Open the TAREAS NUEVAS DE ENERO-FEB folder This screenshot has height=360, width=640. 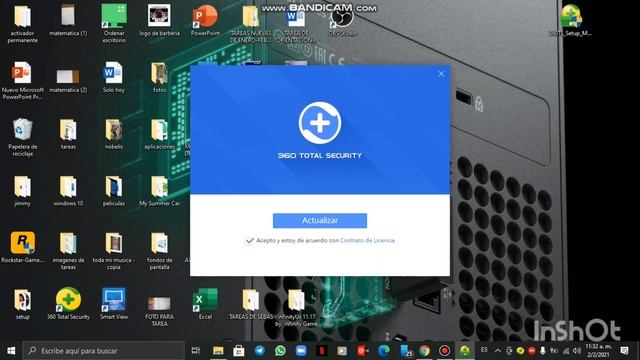(x=251, y=24)
